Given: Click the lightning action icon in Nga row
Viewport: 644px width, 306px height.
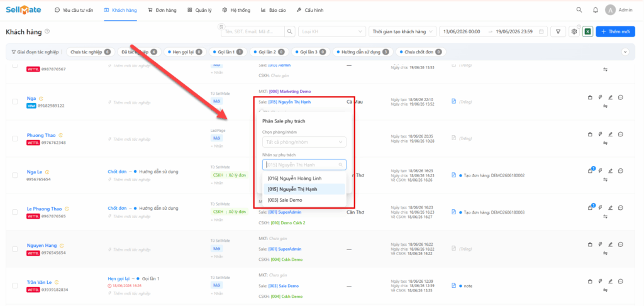Looking at the screenshot, I should pyautogui.click(x=600, y=97).
